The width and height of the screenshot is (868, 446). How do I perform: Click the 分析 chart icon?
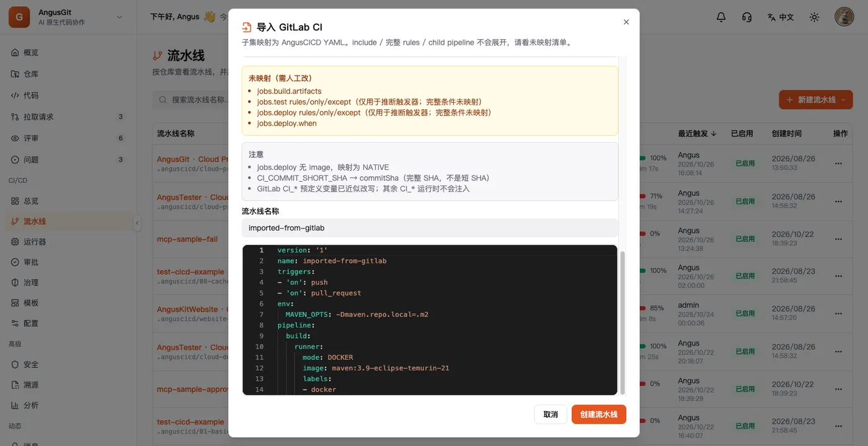click(x=15, y=405)
